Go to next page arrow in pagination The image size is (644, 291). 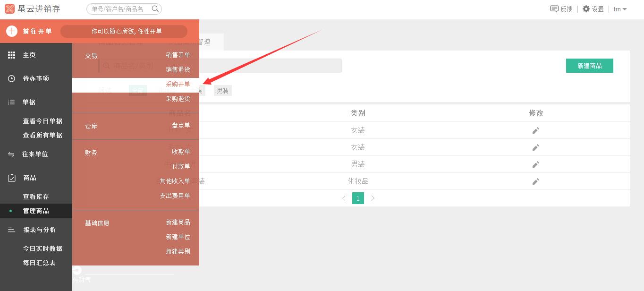(373, 198)
